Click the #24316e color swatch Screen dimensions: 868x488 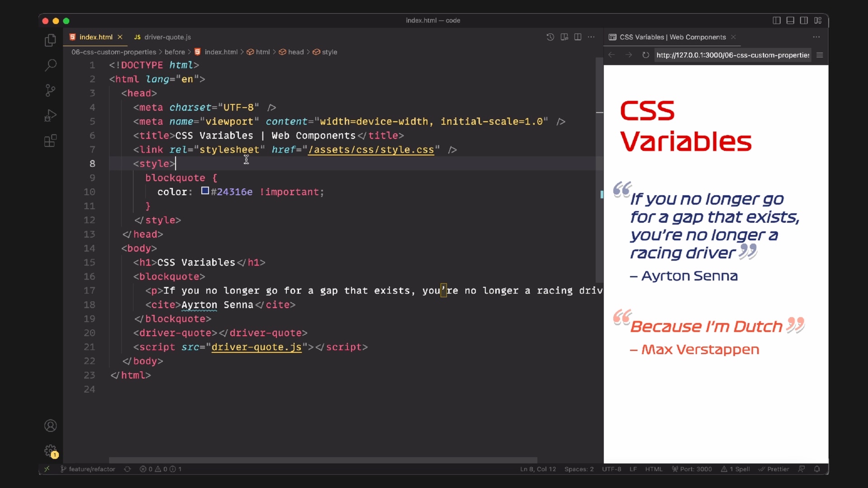[x=205, y=191]
